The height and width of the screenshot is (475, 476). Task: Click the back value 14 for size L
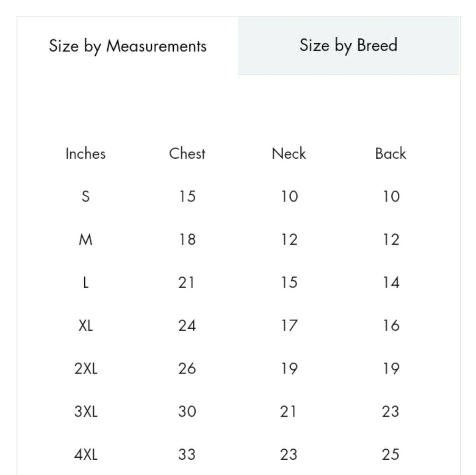point(391,283)
